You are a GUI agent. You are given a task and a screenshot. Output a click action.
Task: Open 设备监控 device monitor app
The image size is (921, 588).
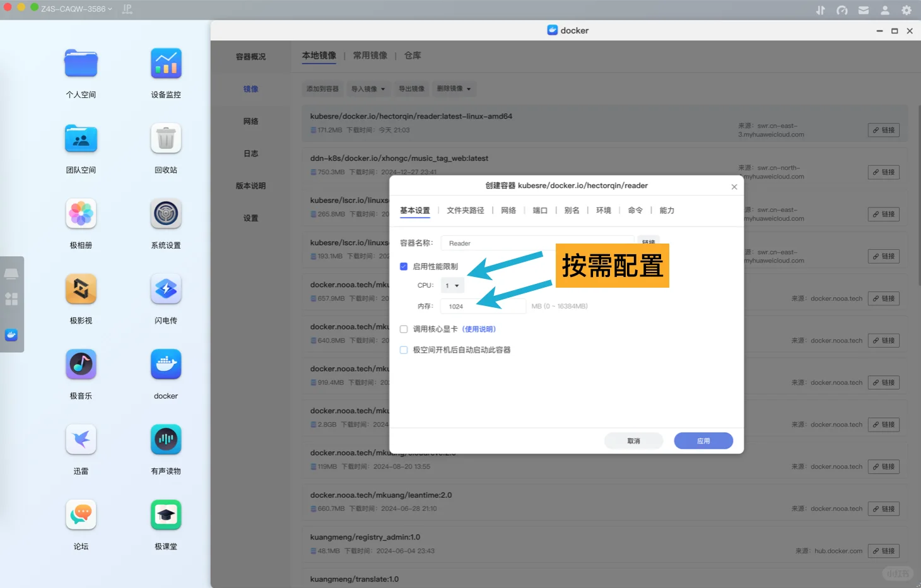[166, 64]
